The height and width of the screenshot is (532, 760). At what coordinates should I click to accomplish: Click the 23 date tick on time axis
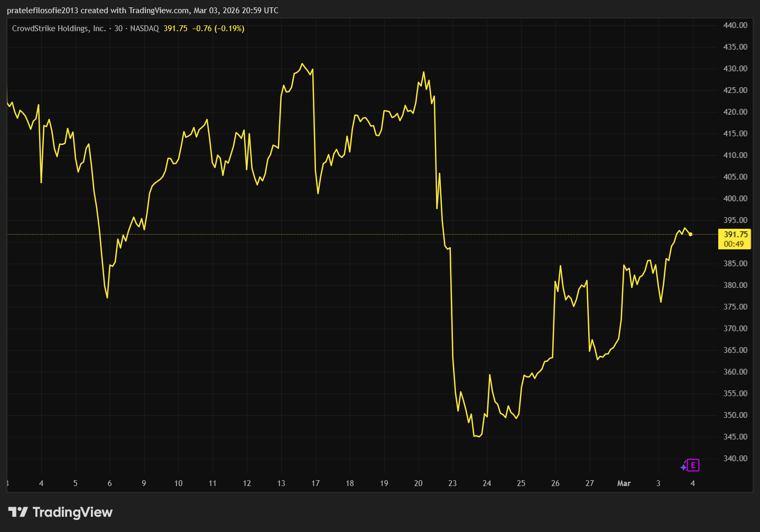coord(452,483)
